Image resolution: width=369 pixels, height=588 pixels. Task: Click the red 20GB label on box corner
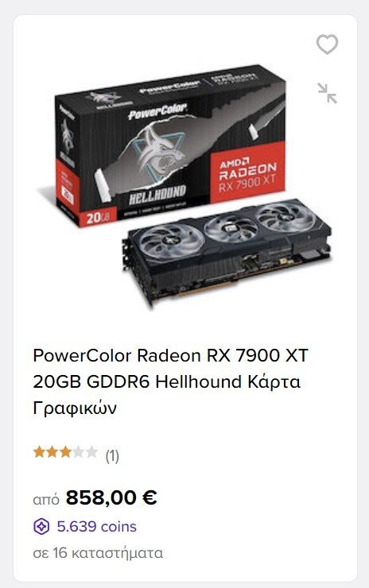coord(97,218)
